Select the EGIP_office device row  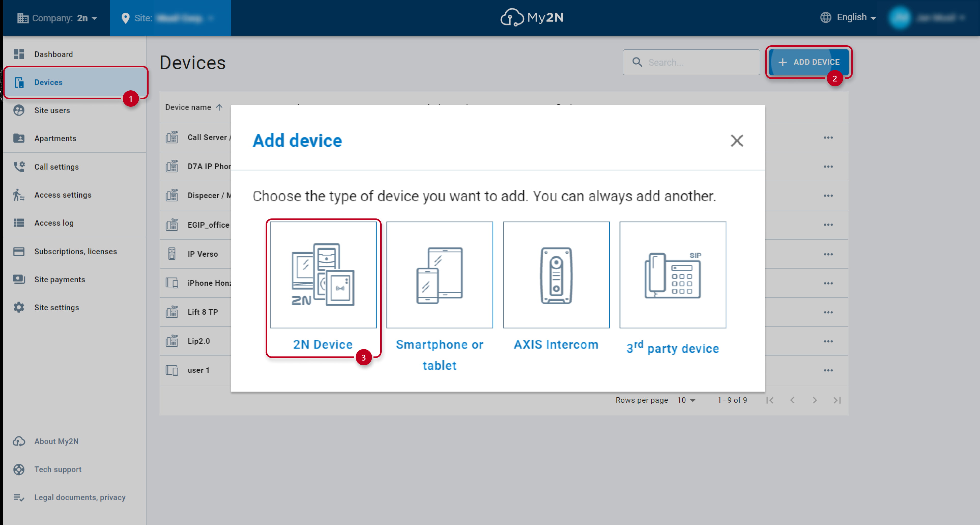click(x=504, y=225)
